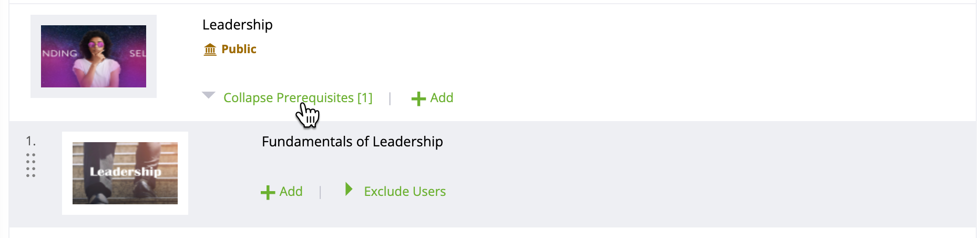Open the Fundamentals of Leadership thumbnail
This screenshot has width=980, height=238.
click(x=125, y=173)
